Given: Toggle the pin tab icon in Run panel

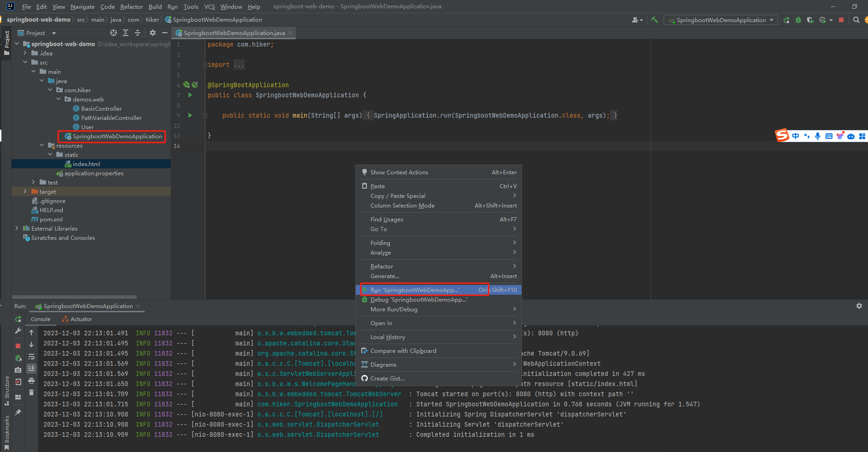Looking at the screenshot, I should (18, 412).
